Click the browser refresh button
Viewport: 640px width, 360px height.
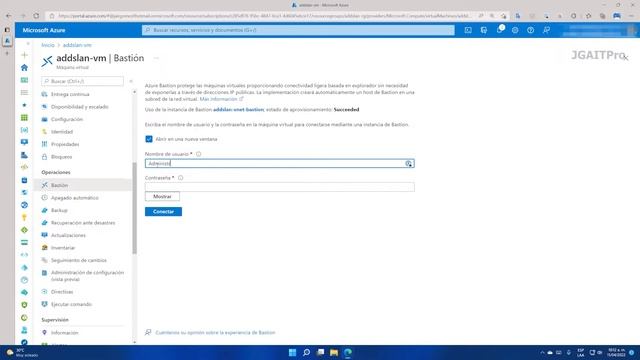point(36,16)
